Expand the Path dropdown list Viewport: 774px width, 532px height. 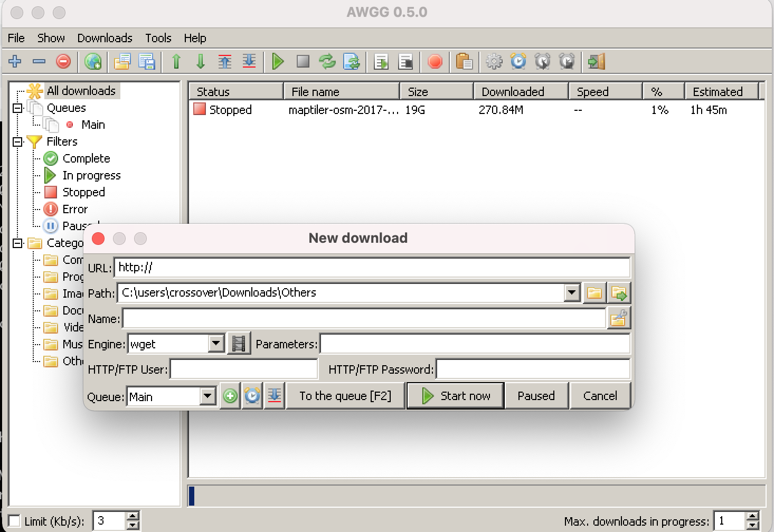click(572, 292)
